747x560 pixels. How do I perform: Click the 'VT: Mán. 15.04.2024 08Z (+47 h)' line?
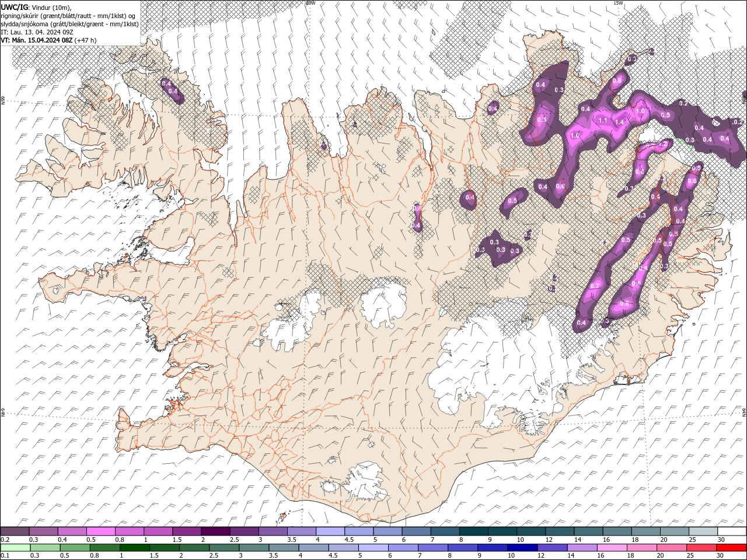[49, 40]
